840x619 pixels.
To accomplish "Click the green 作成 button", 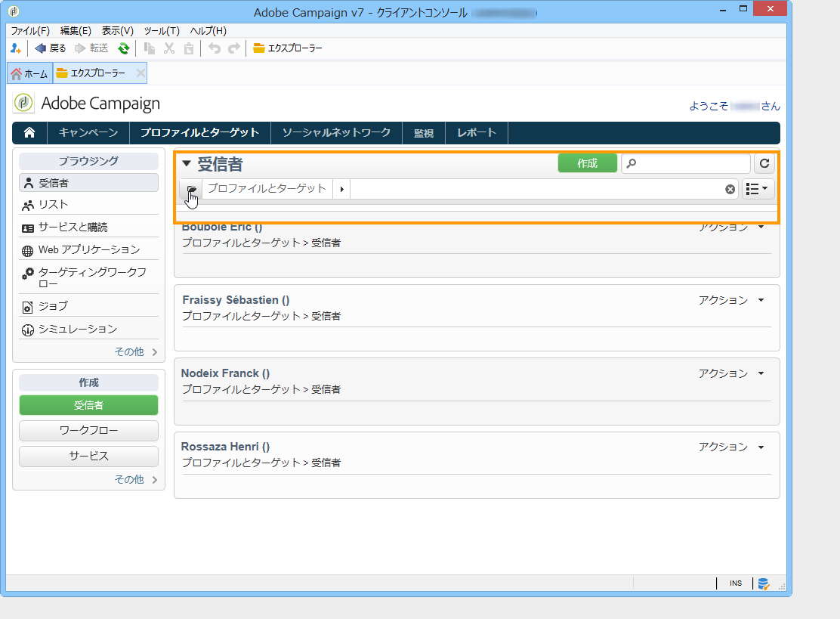I will pos(587,163).
